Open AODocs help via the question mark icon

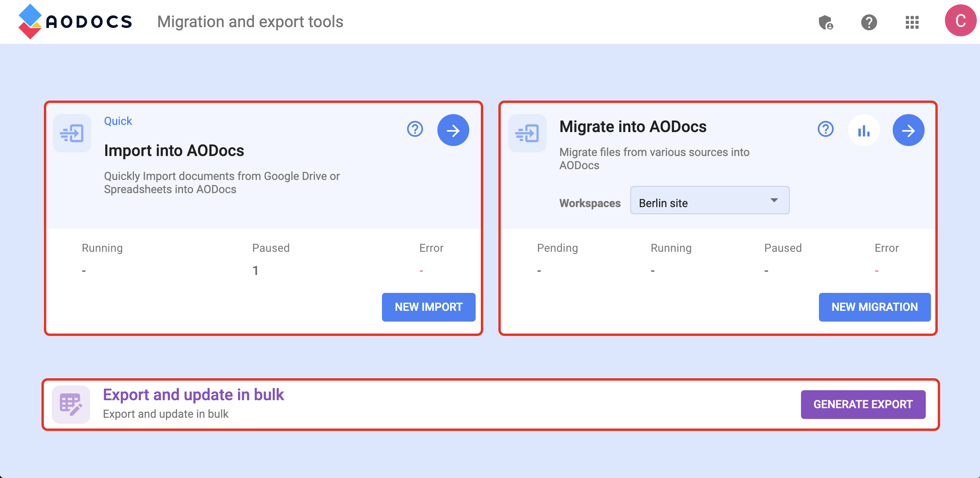(869, 22)
